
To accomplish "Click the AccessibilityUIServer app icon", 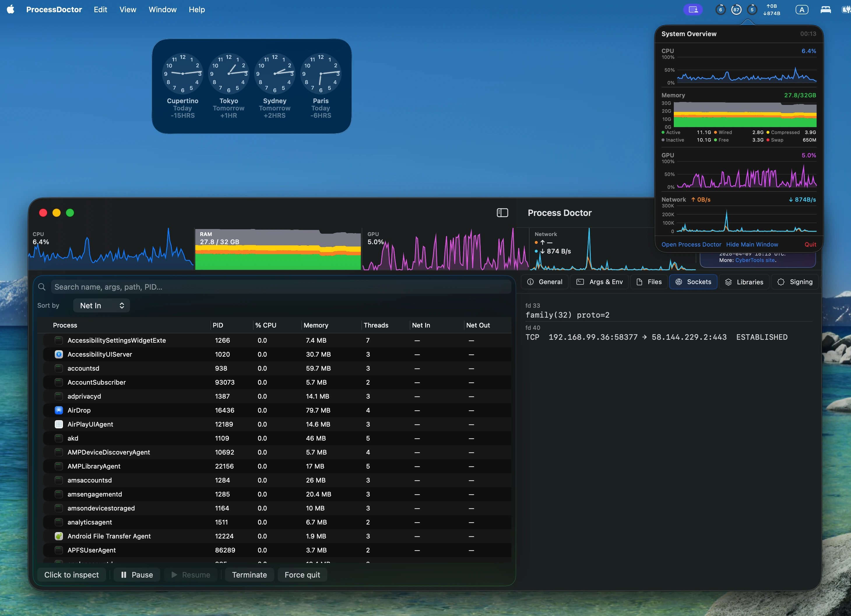I will pyautogui.click(x=59, y=354).
